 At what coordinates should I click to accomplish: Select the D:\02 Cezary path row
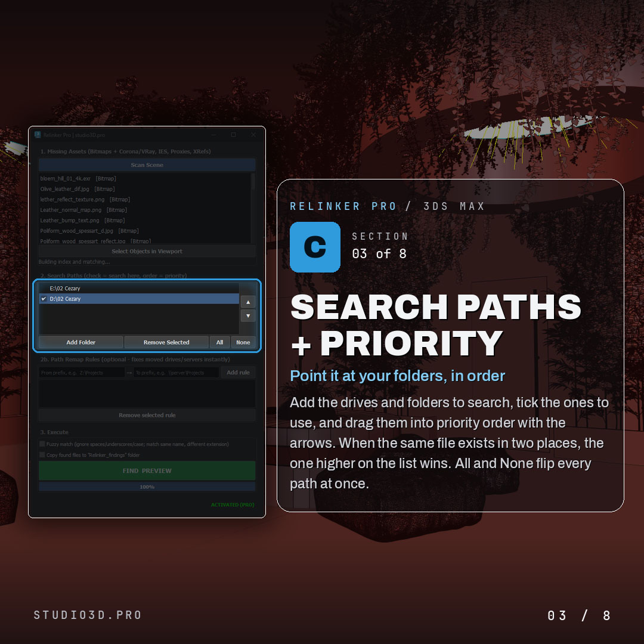coord(139,299)
